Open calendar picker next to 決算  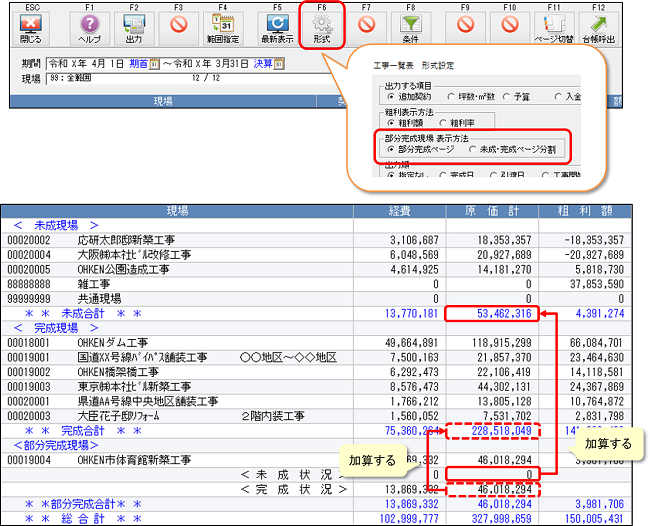[x=279, y=63]
